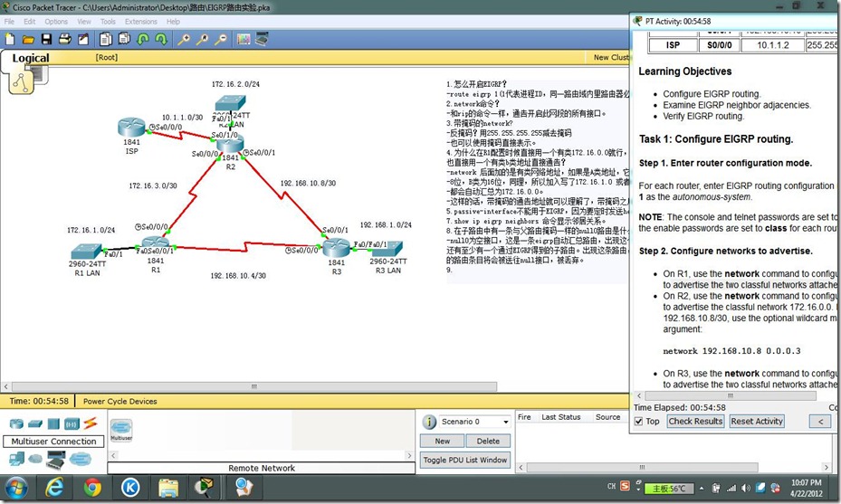Open the Help menu
Image resolution: width=841 pixels, height=504 pixels.
(x=173, y=22)
